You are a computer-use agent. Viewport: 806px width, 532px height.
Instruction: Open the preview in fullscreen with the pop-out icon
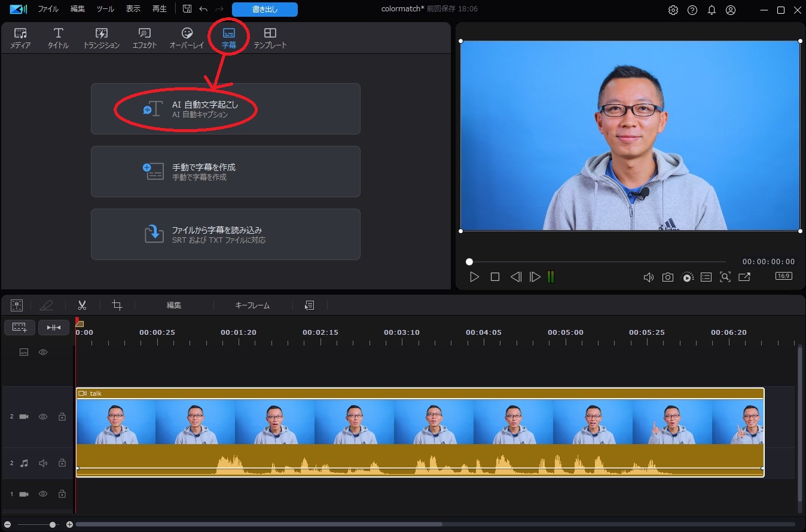744,277
